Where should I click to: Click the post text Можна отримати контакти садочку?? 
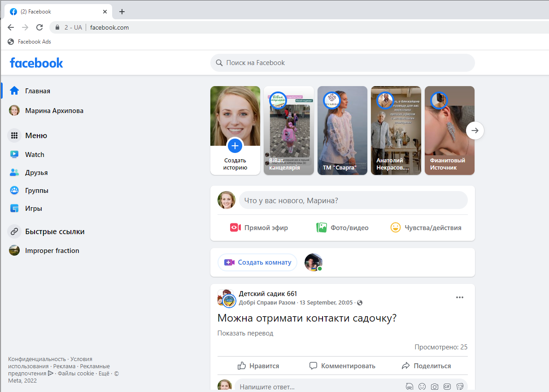[307, 318]
